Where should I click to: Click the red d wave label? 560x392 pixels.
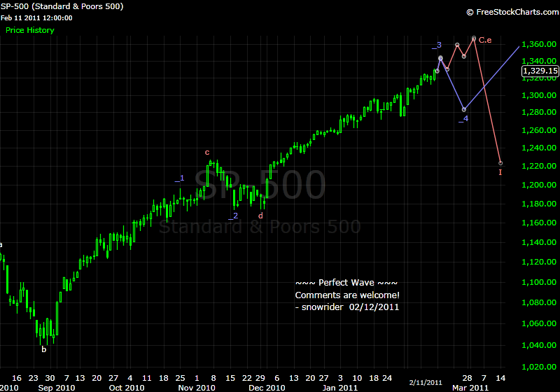pos(260,216)
